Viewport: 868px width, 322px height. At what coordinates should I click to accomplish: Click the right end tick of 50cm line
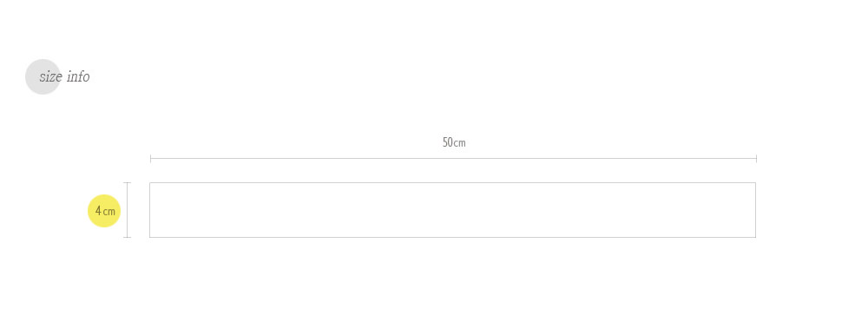(756, 159)
